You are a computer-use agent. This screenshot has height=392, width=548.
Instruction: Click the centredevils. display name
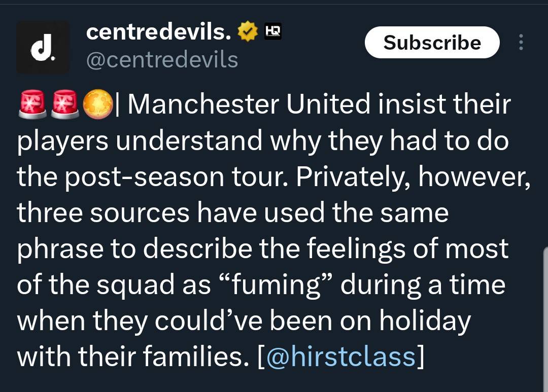click(159, 32)
